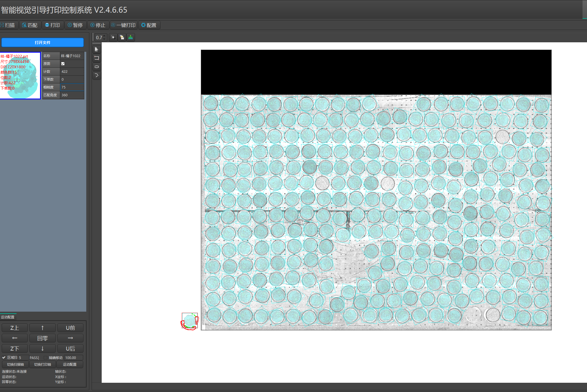Enable the 精确移动 checkbox
This screenshot has width=587, height=392.
[x=45, y=358]
